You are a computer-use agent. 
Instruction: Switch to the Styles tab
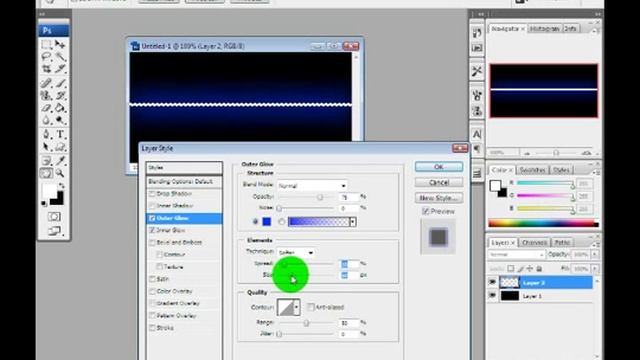561,170
